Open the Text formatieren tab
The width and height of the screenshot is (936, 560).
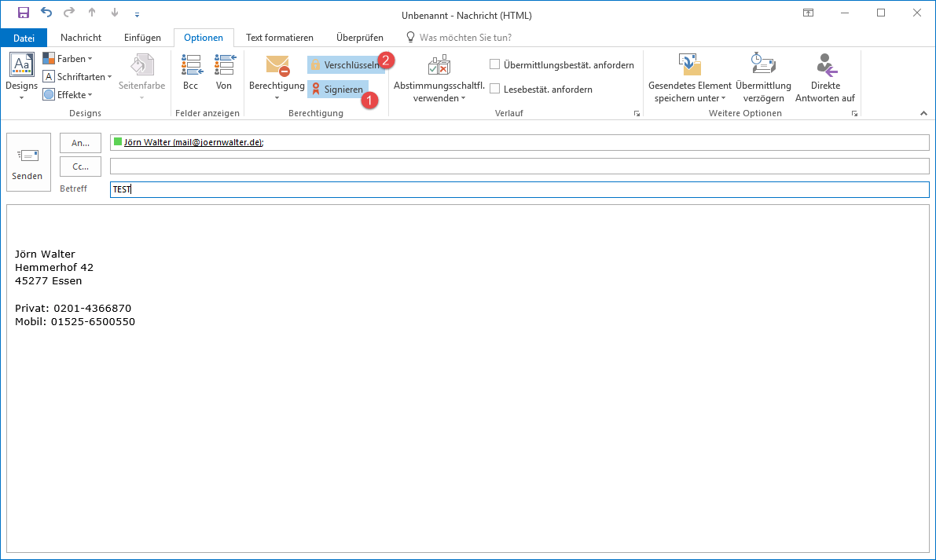tap(279, 38)
